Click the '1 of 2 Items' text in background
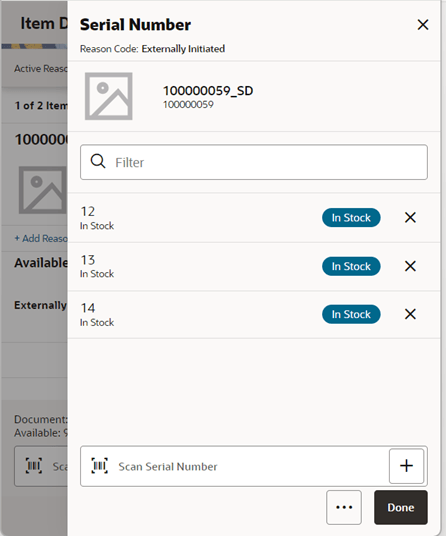The height and width of the screenshot is (536, 446). 41,106
